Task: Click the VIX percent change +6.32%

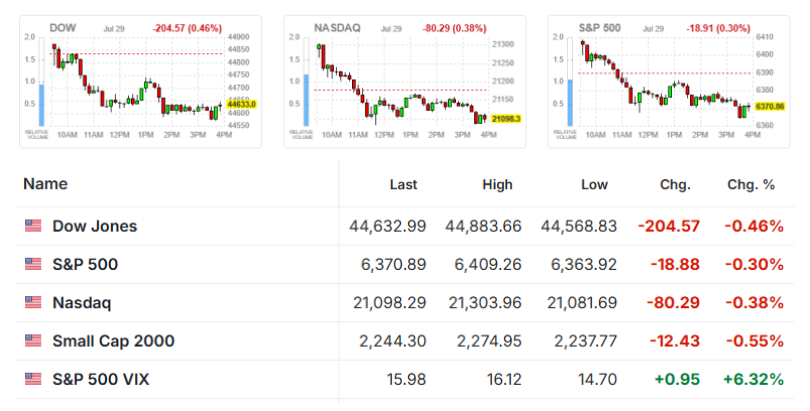Action: [x=754, y=380]
